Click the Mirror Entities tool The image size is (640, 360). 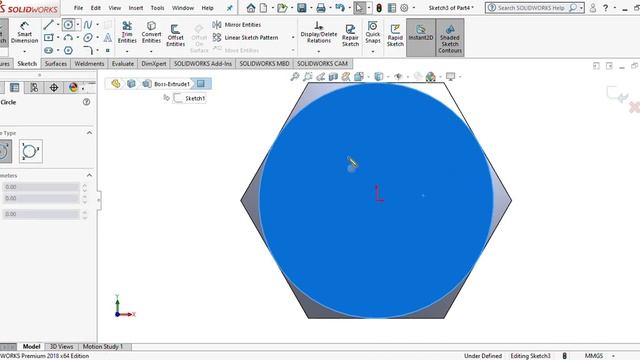coord(237,24)
